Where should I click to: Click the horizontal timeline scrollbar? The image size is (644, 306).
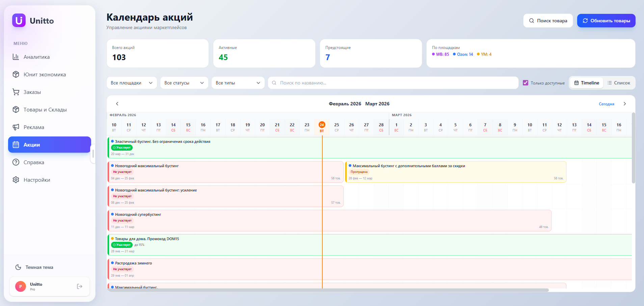tap(327, 290)
